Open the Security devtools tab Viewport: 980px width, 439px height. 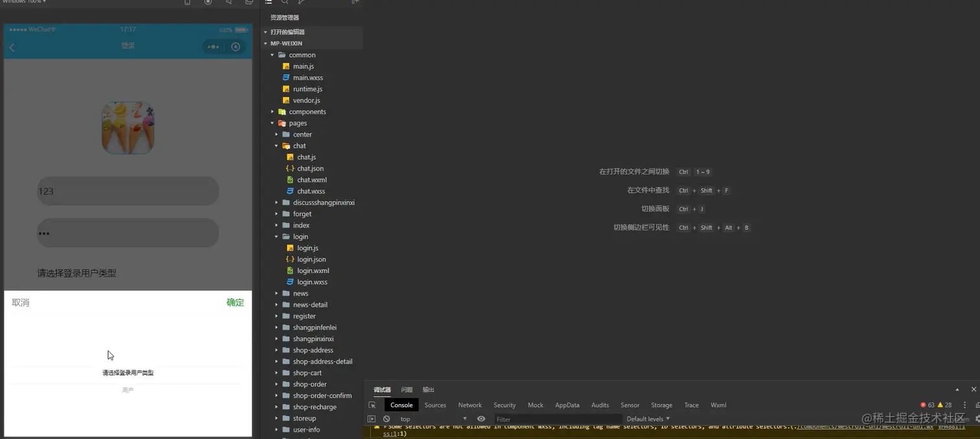pos(504,405)
